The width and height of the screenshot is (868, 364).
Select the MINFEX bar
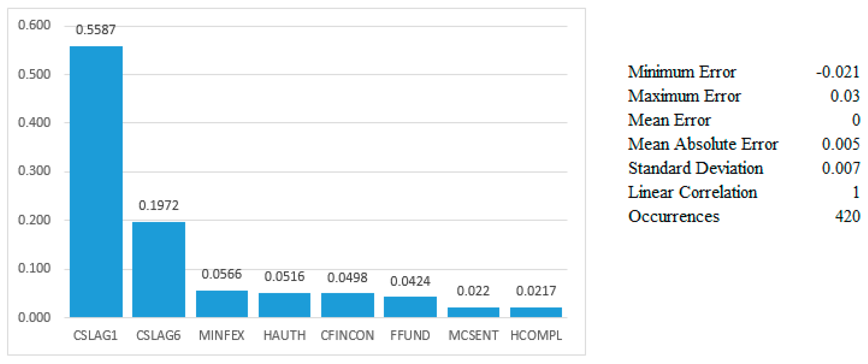(x=222, y=304)
